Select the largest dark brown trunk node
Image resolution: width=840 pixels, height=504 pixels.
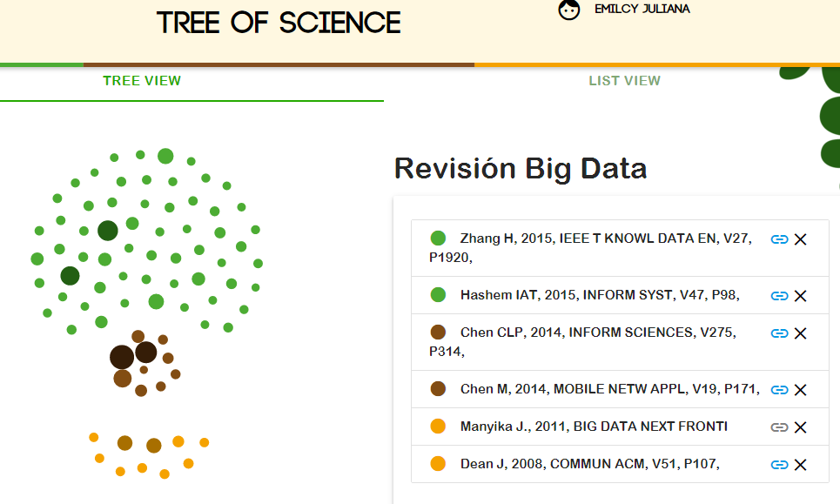pyautogui.click(x=122, y=357)
